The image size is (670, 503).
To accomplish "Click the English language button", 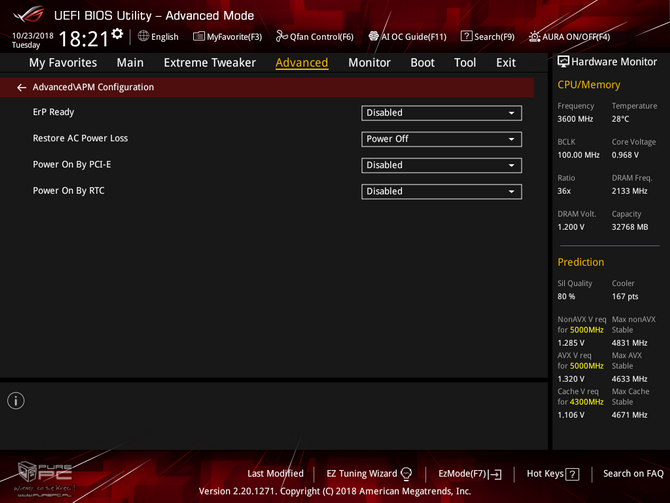I will coord(158,37).
